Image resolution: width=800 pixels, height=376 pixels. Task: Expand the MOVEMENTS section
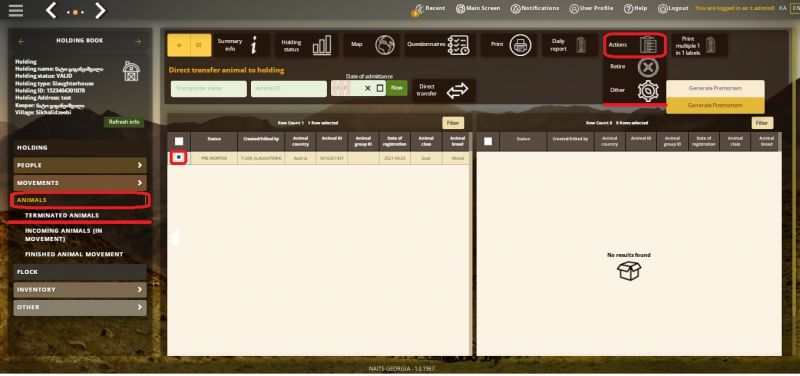[x=80, y=183]
